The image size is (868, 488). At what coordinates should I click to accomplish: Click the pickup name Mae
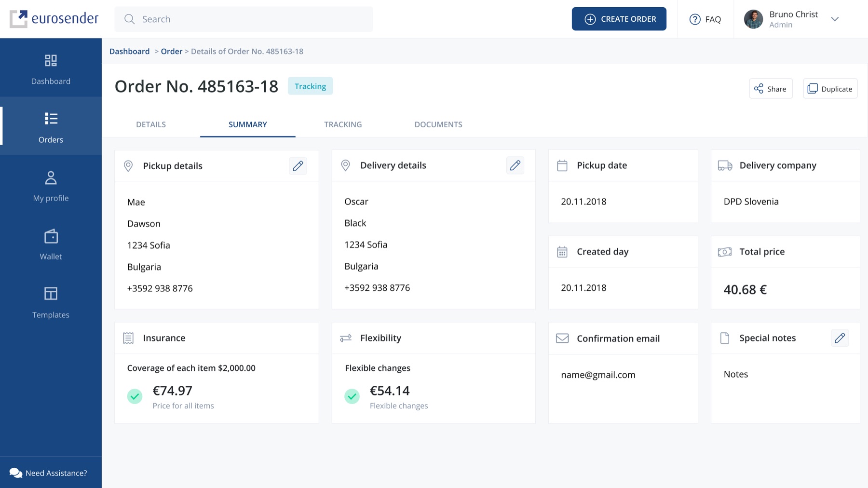click(x=136, y=202)
